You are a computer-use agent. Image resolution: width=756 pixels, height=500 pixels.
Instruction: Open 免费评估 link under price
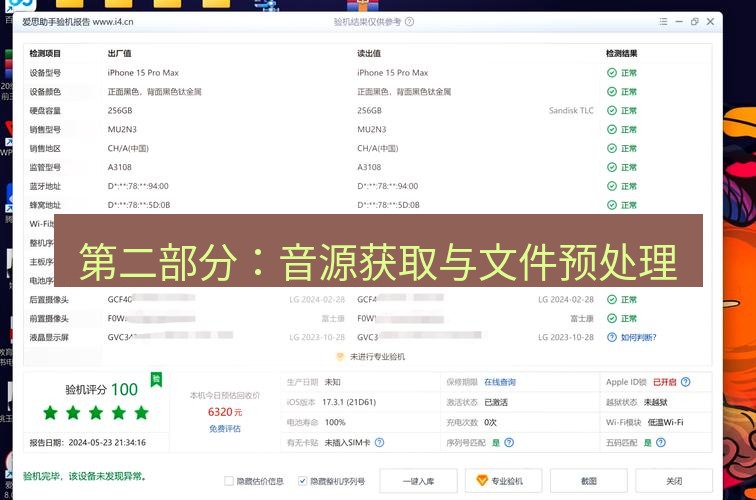[225, 429]
